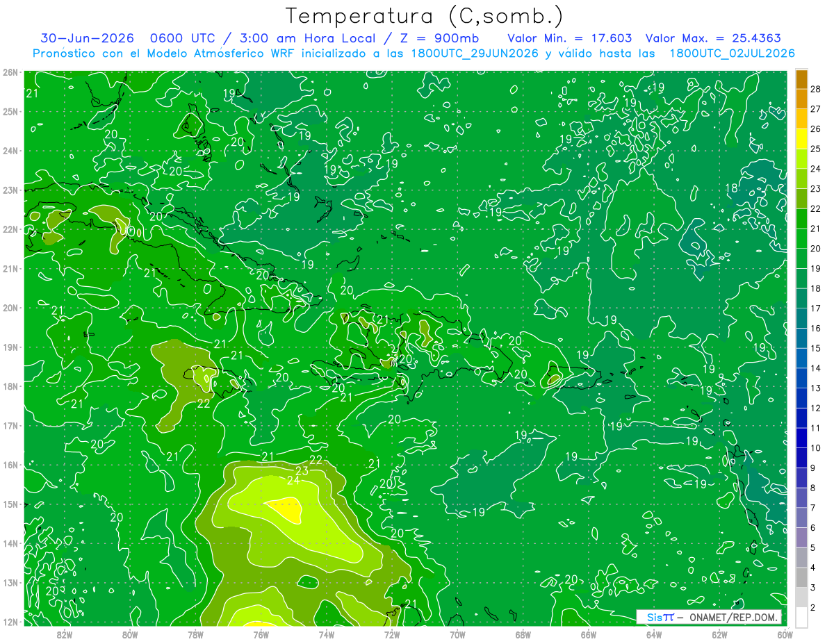Click the "26N" latitude axis label
The width and height of the screenshot is (834, 644).
pyautogui.click(x=10, y=72)
